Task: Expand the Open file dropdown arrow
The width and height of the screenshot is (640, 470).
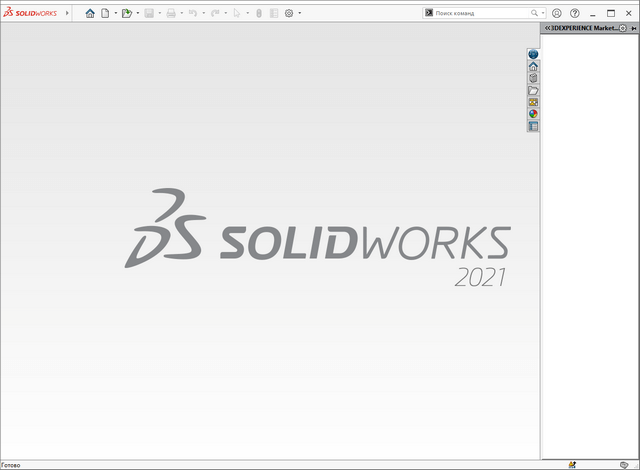Action: tap(138, 13)
